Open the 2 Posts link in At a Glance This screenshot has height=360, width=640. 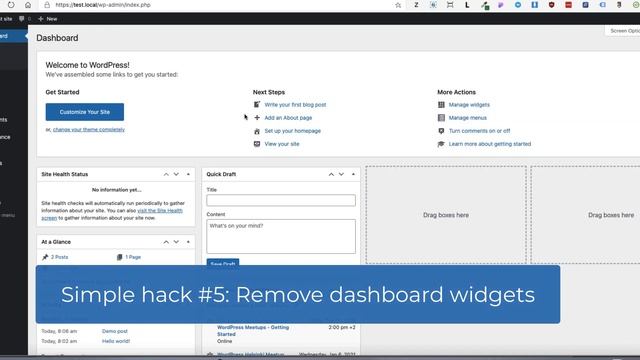point(60,257)
